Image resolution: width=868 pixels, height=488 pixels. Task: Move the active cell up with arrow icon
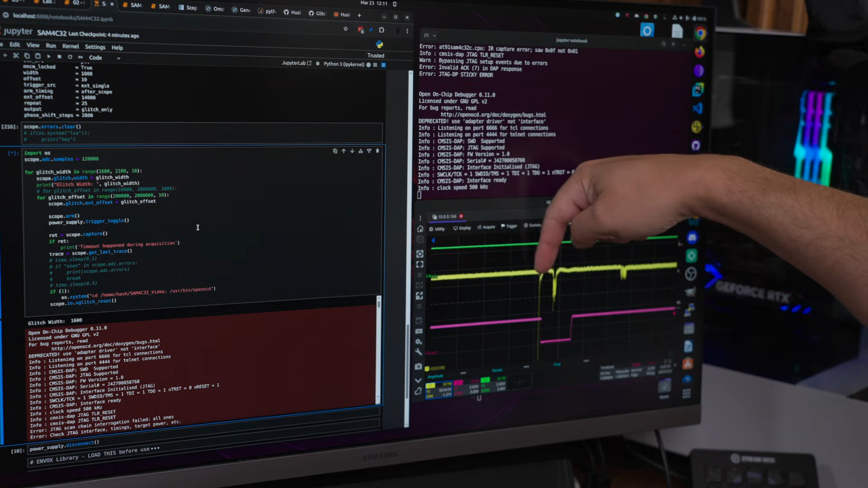click(344, 151)
